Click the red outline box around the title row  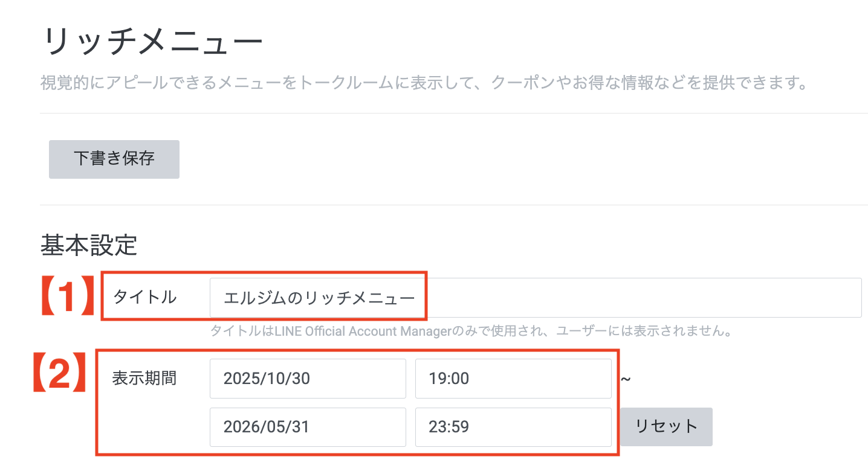click(x=264, y=272)
